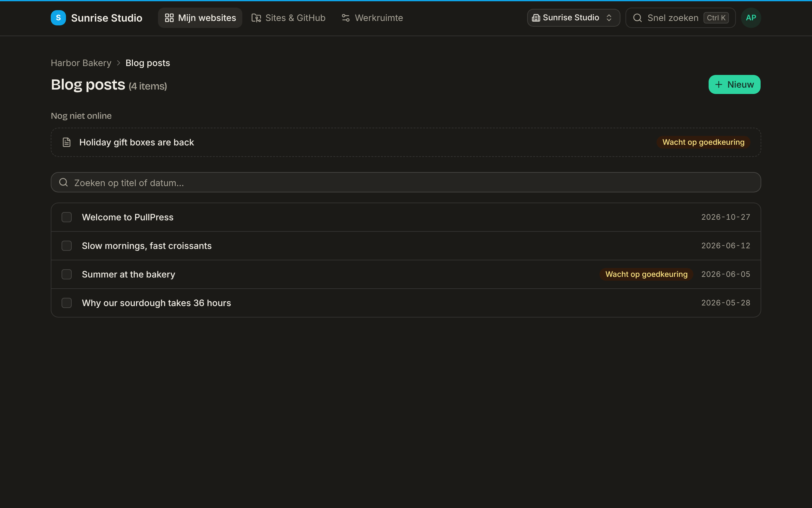Click the building icon in workspace switcher

[x=536, y=18]
